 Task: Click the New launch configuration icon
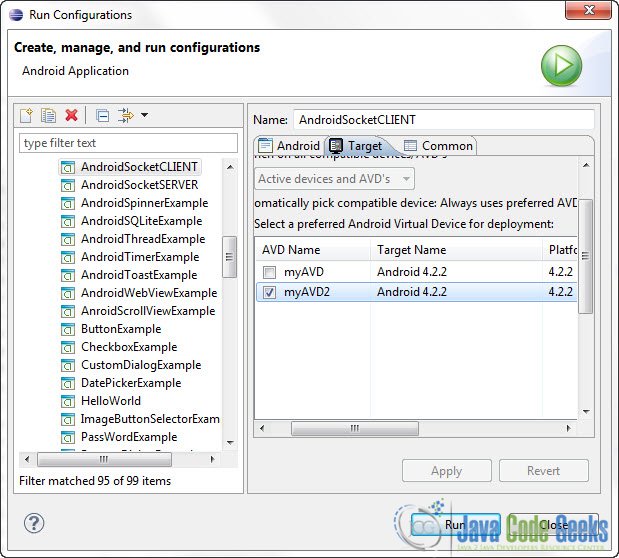(x=26, y=115)
